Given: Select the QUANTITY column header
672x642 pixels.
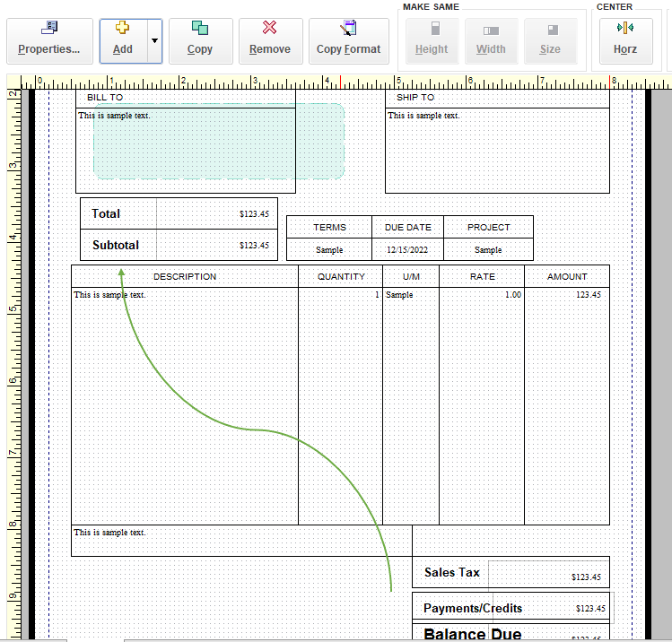Looking at the screenshot, I should click(341, 277).
